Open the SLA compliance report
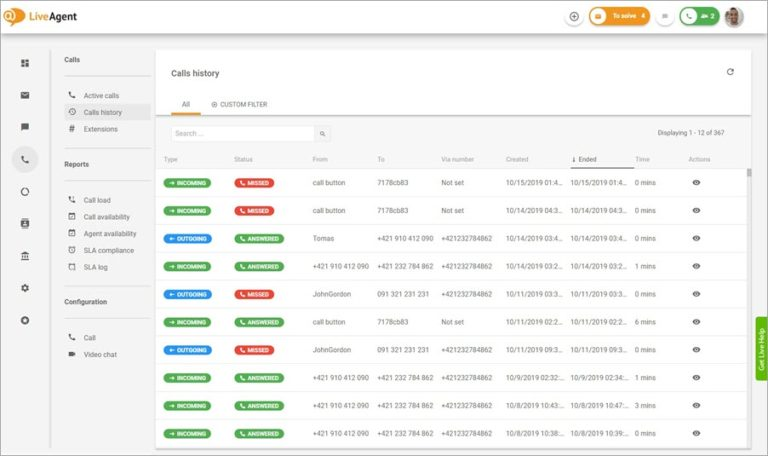This screenshot has width=768, height=456. click(108, 250)
